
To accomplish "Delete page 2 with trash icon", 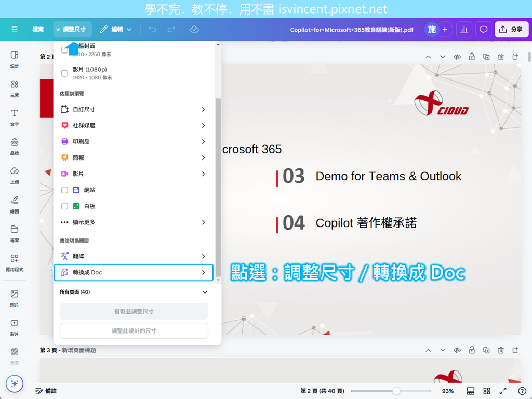I will [501, 57].
